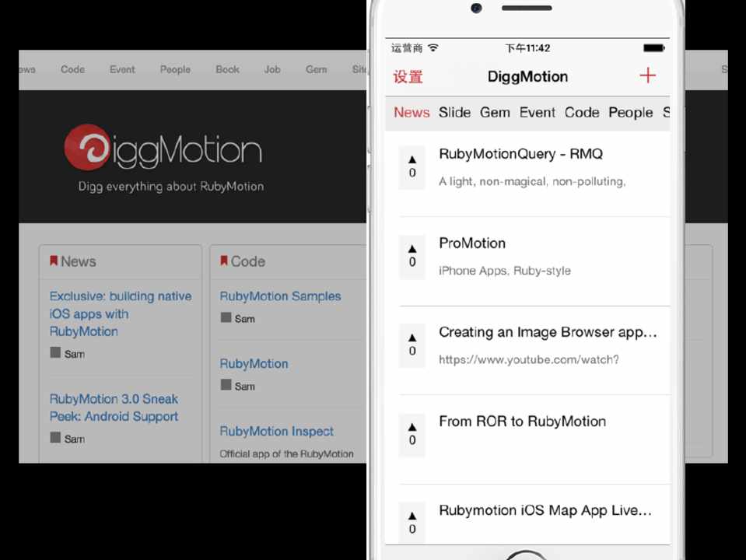Open the Book menu on the website
The width and height of the screenshot is (746, 560).
coord(227,69)
